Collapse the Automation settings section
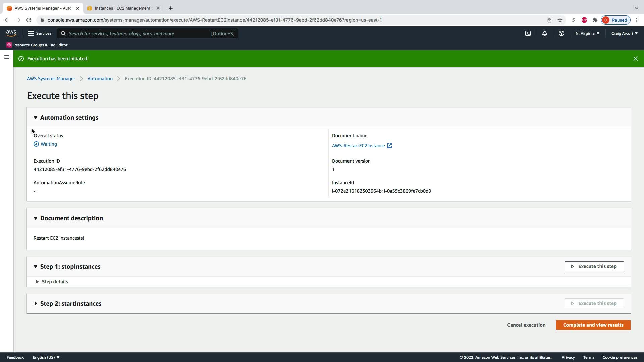 (36, 118)
